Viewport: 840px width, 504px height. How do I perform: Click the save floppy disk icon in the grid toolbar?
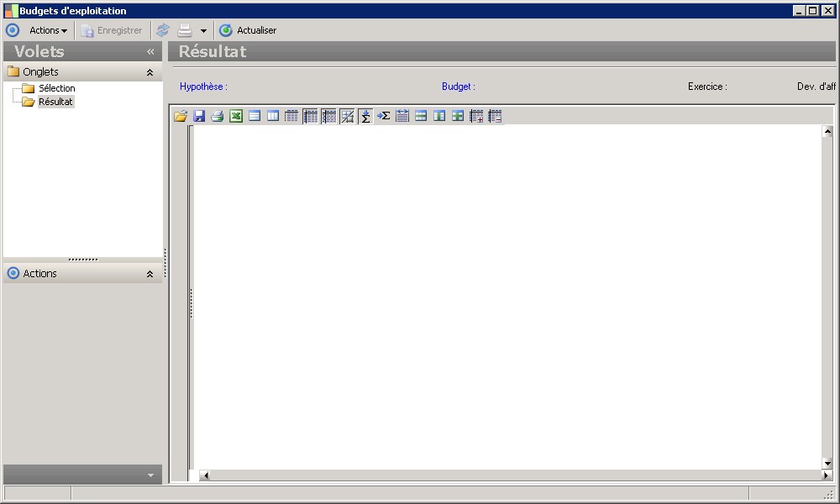click(199, 116)
